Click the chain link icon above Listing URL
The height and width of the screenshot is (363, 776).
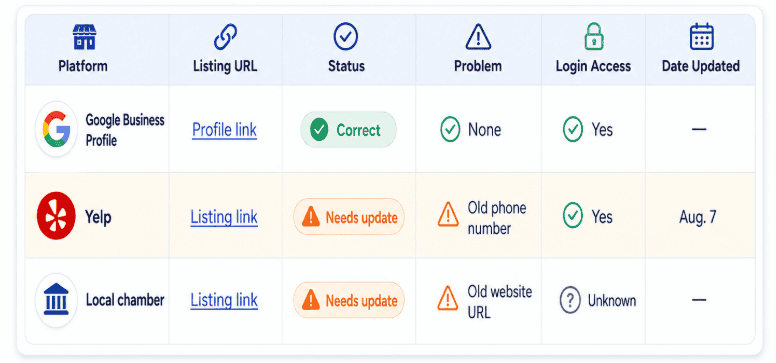coord(225,37)
